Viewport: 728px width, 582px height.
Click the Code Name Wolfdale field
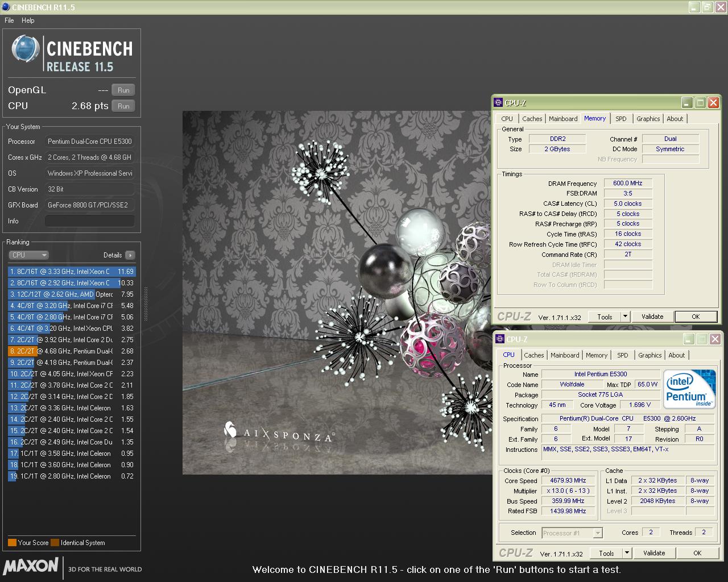(572, 384)
